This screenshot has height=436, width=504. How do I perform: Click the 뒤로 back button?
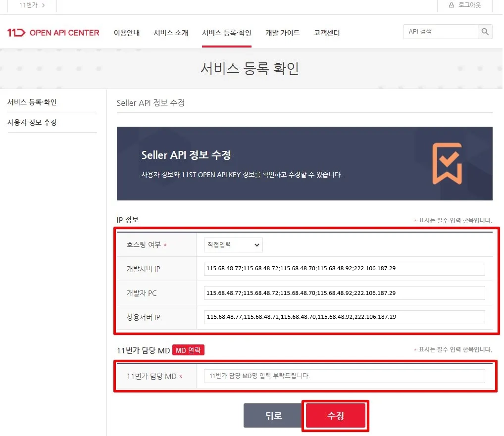point(273,415)
